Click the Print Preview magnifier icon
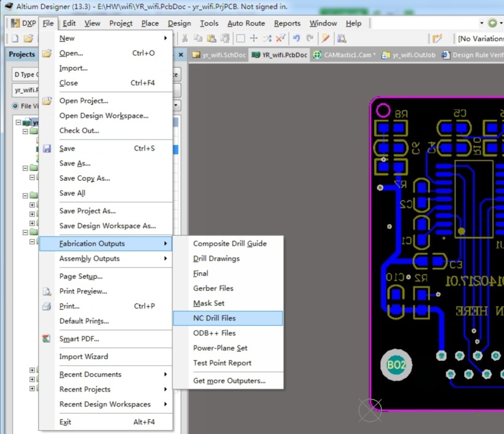This screenshot has width=504, height=434. tap(47, 291)
